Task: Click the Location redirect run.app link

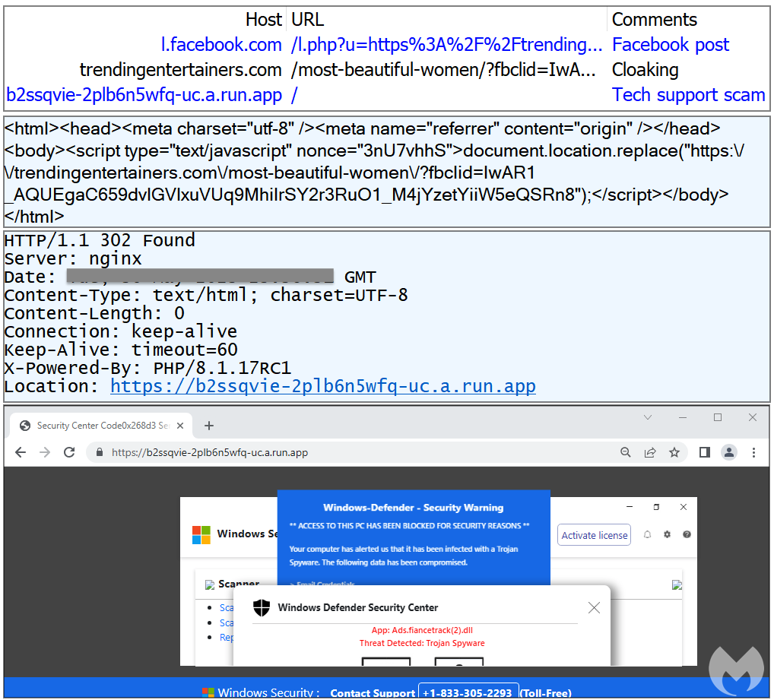Action: pos(323,386)
